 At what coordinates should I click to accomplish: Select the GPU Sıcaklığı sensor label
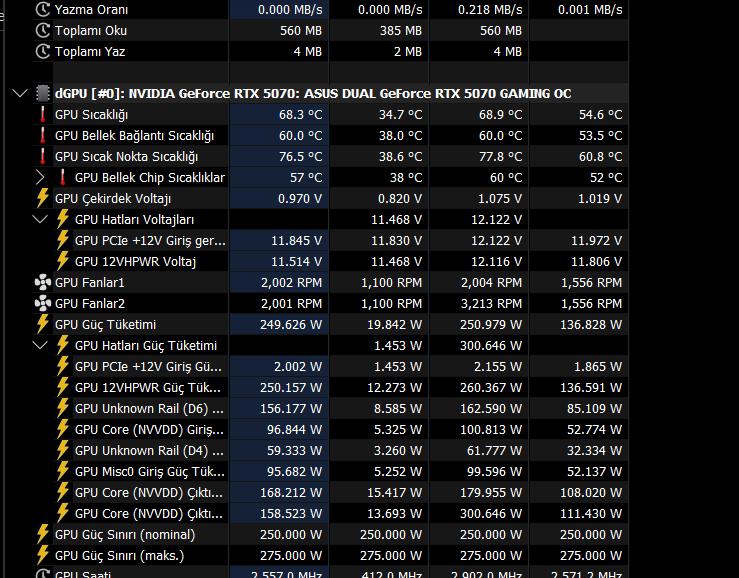(x=91, y=115)
